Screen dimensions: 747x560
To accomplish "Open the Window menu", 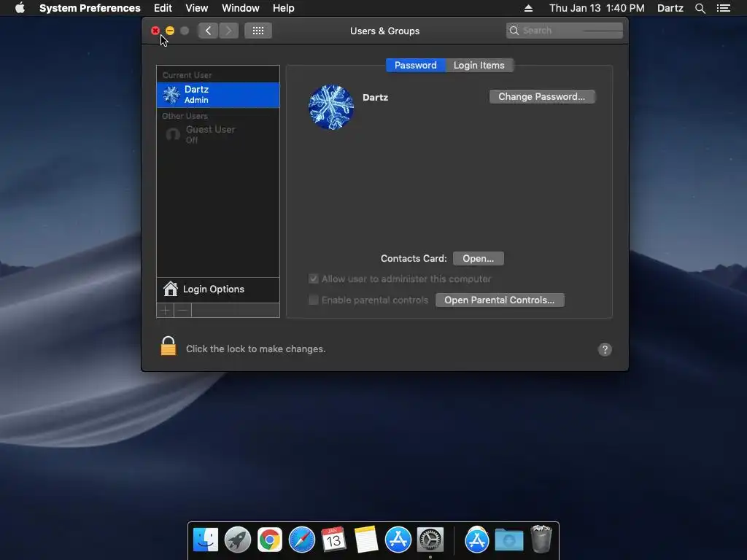I will click(241, 8).
